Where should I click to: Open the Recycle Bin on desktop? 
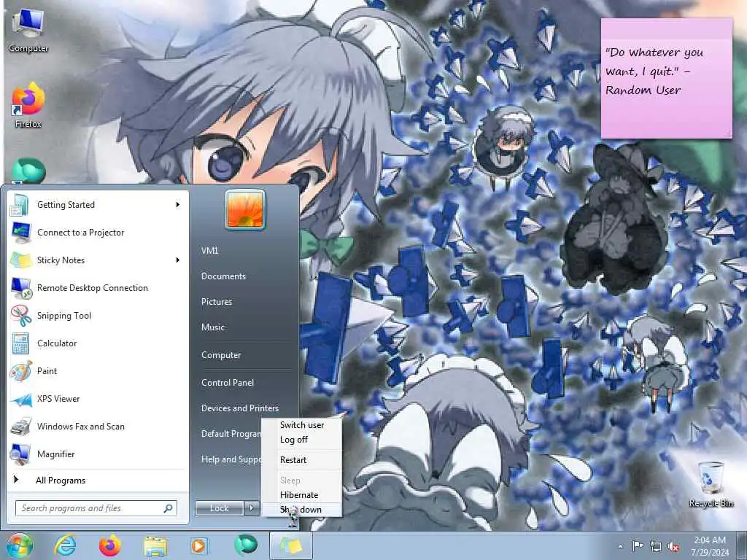click(711, 484)
